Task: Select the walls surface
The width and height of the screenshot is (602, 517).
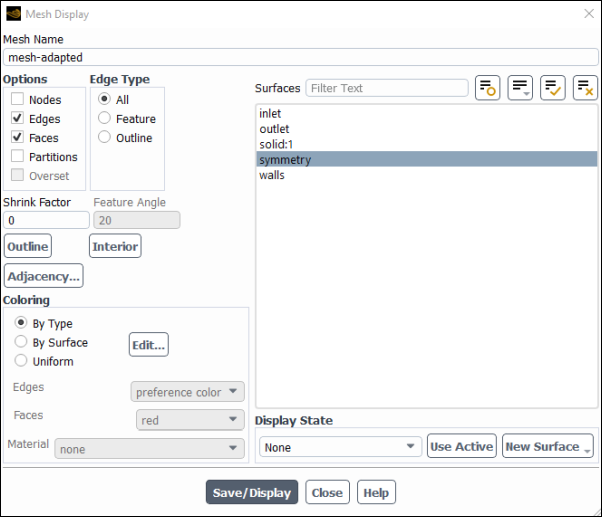Action: pyautogui.click(x=426, y=175)
